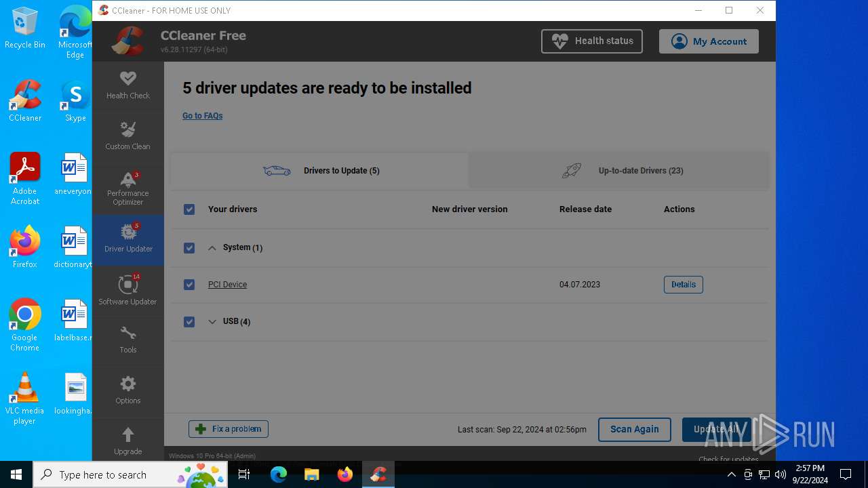View Details for PCI Device

pos(684,285)
